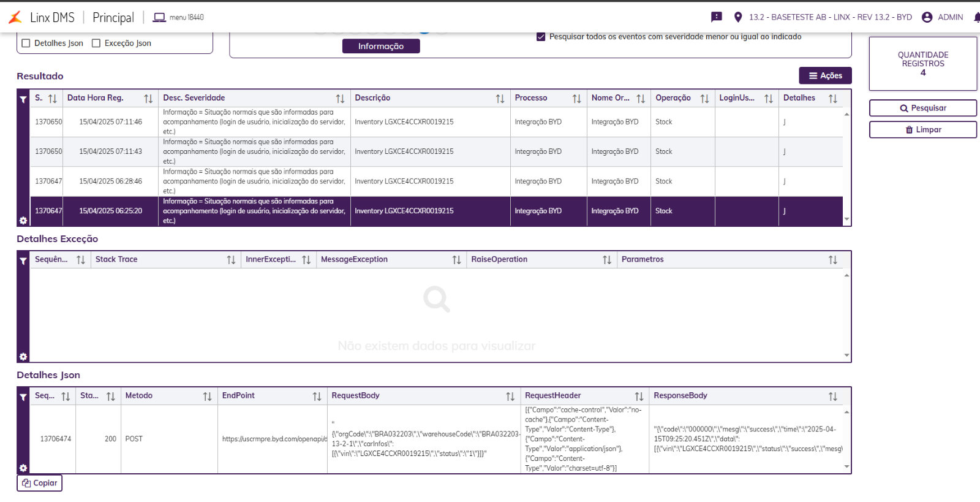
Task: Click the Limpar button
Action: pyautogui.click(x=923, y=129)
